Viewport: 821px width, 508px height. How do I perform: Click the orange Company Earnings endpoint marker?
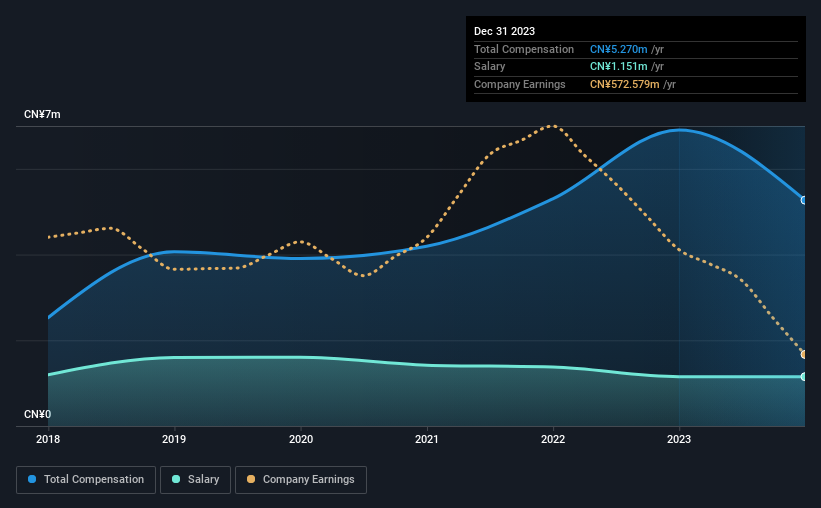803,355
